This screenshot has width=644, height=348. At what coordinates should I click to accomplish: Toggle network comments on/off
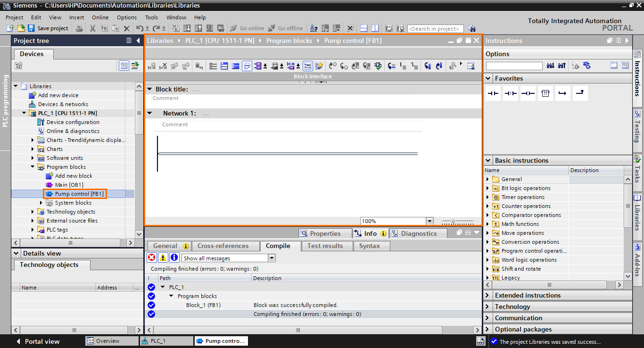point(247,66)
